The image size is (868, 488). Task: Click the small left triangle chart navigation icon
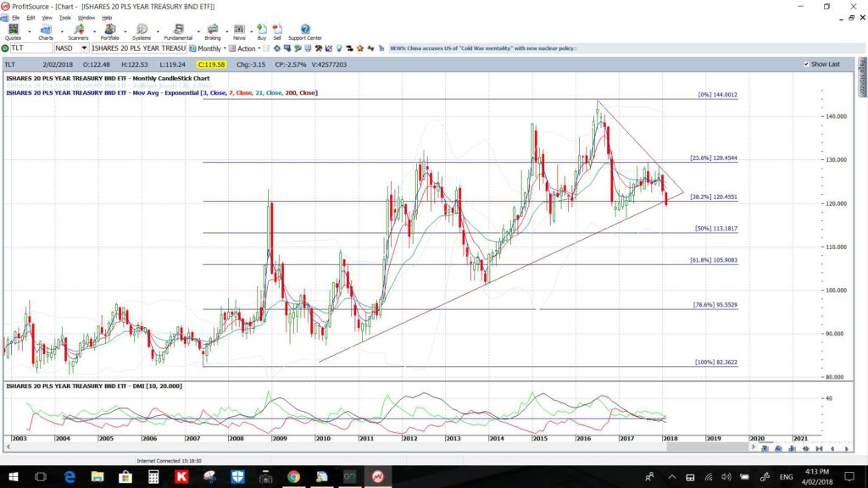832,449
